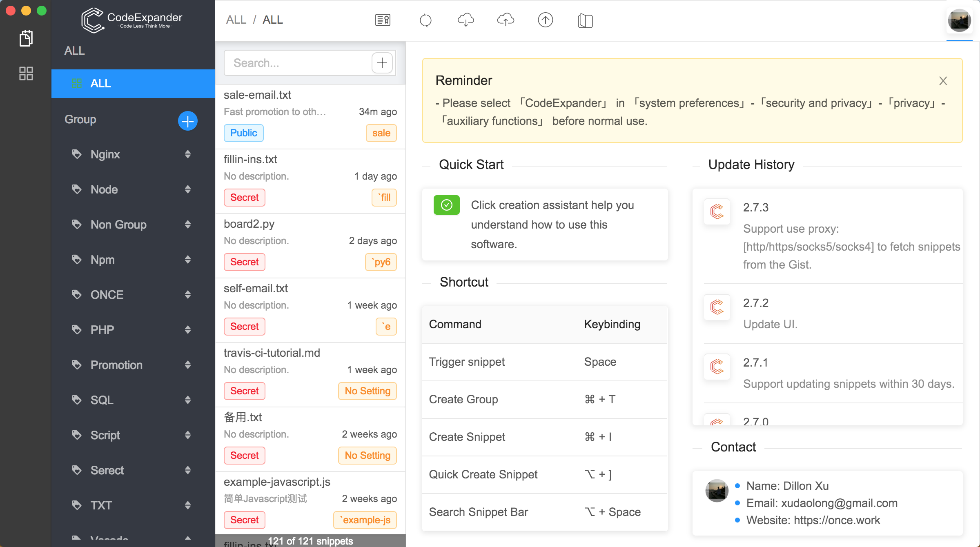Upload snippets via the cloud upload icon
The width and height of the screenshot is (980, 547).
tap(505, 20)
